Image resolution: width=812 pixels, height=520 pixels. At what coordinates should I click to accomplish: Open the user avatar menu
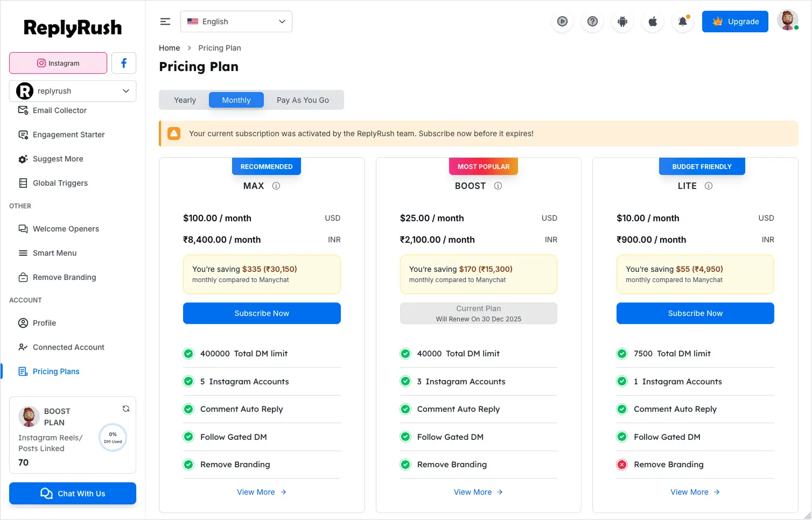click(788, 20)
